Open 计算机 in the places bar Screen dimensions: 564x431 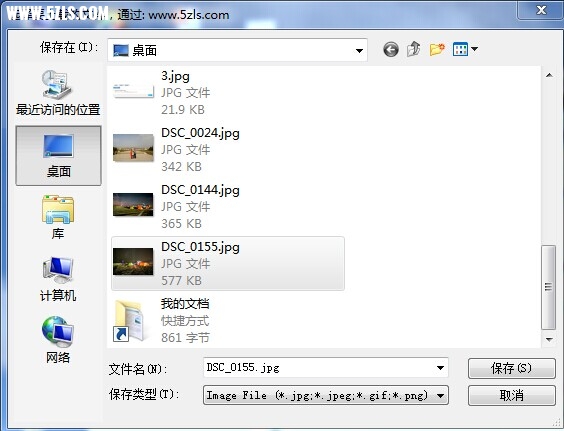58,279
